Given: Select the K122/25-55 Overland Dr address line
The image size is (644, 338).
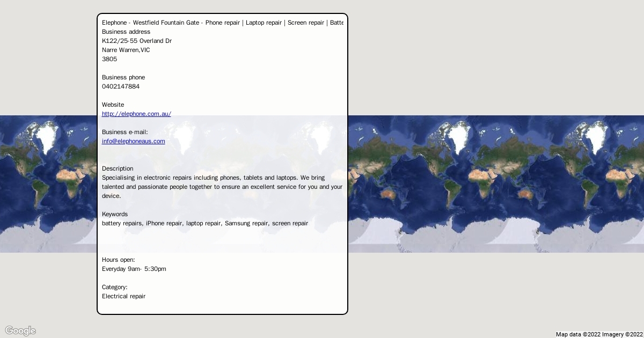Looking at the screenshot, I should 137,41.
